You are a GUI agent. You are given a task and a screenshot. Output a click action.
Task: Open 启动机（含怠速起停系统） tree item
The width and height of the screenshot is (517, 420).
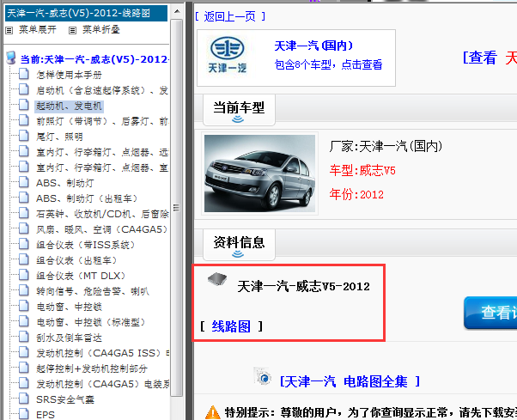[x=102, y=90]
